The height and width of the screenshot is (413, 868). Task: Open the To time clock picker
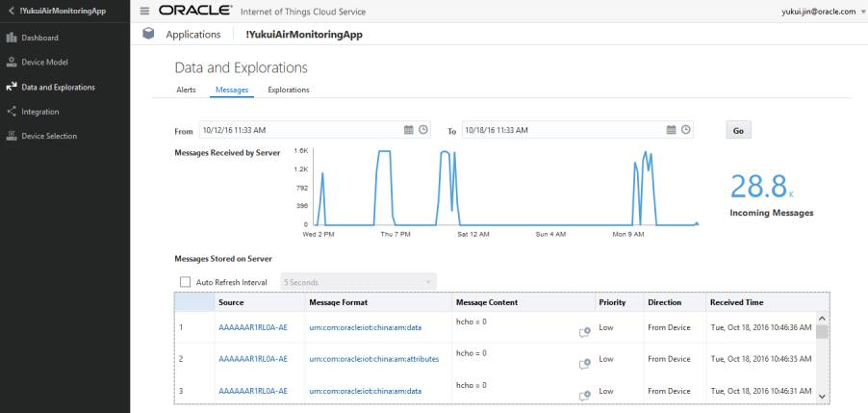point(685,130)
